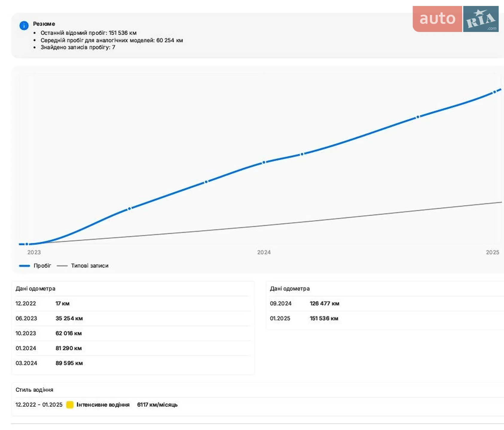This screenshot has width=504, height=430.
Task: Click the Стиль водіння heading
Action: click(x=34, y=390)
